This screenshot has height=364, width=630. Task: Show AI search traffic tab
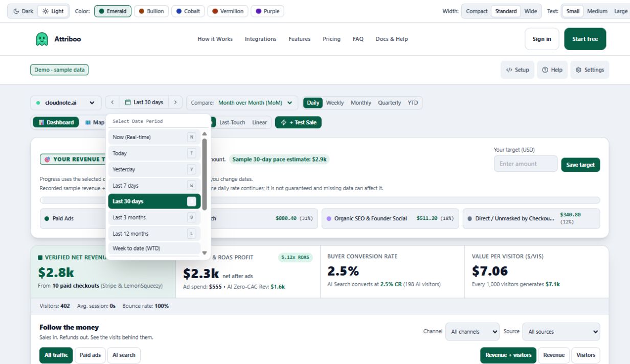[124, 355]
